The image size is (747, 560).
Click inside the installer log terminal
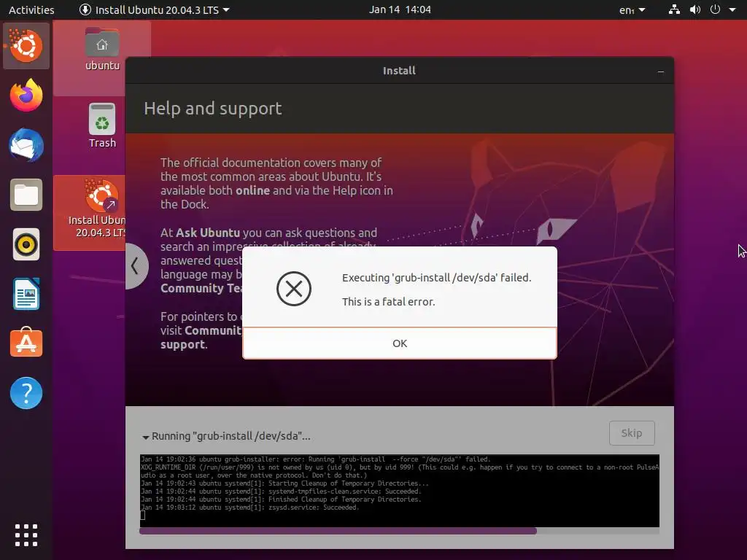tap(399, 491)
